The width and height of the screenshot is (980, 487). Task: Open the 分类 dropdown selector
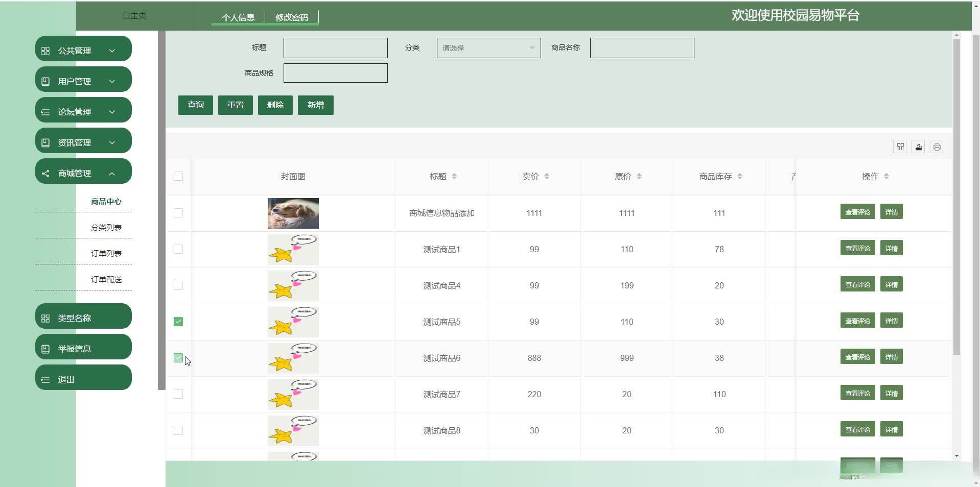coord(488,48)
